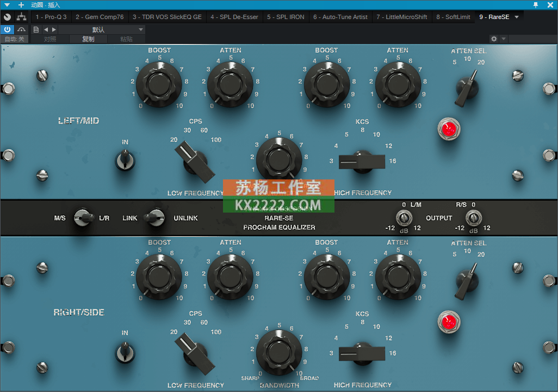Image resolution: width=558 pixels, height=392 pixels.
Task: Click the LEFT/MID red lamp
Action: point(449,129)
